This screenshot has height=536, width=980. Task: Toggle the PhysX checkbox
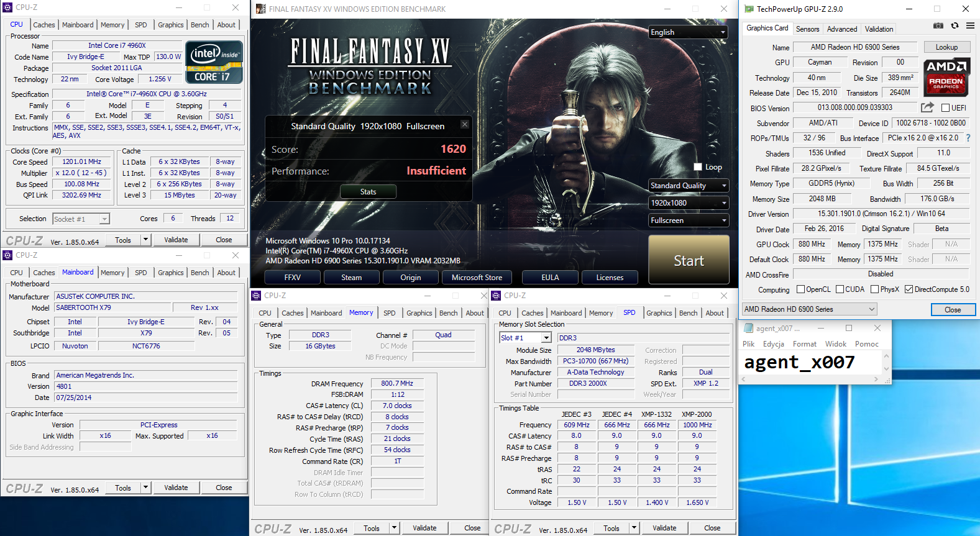874,289
